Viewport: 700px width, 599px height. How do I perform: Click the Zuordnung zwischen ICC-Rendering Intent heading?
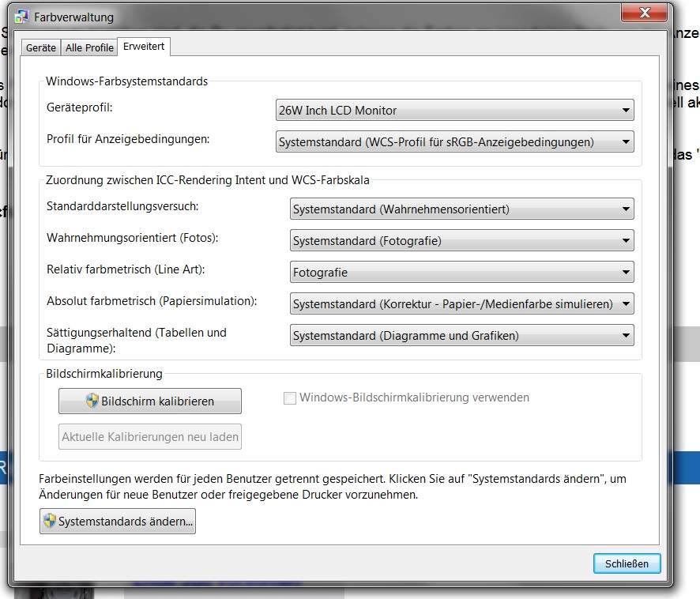[x=208, y=180]
